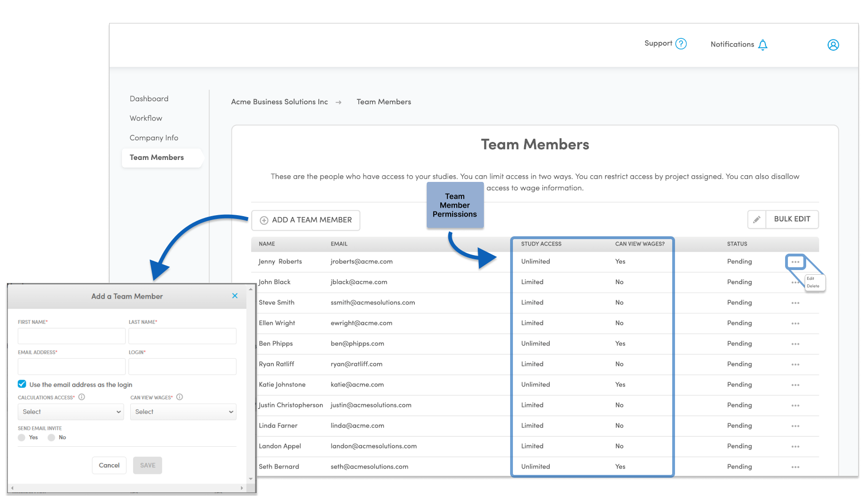868x496 pixels.
Task: Click the info icon beside Can View Wages
Action: (179, 397)
